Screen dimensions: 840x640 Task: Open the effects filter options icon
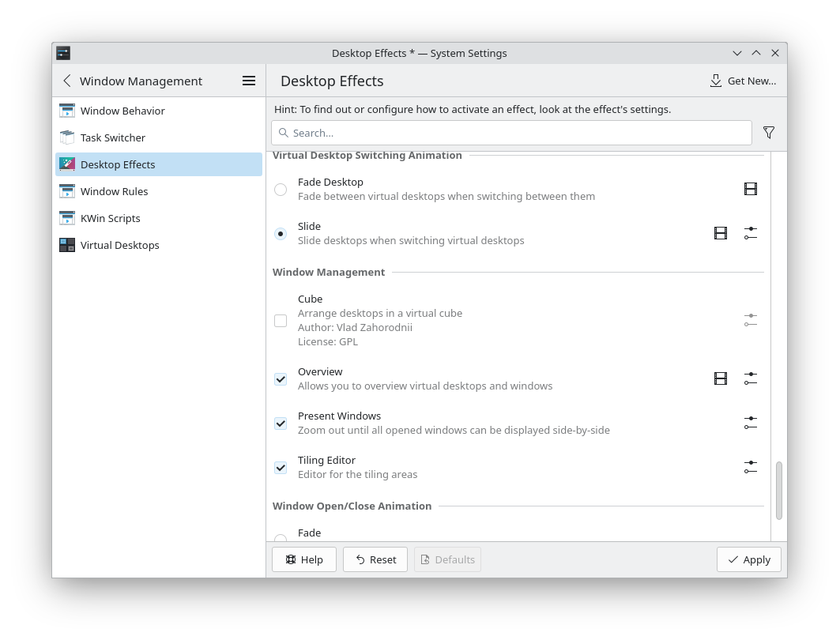[768, 133]
